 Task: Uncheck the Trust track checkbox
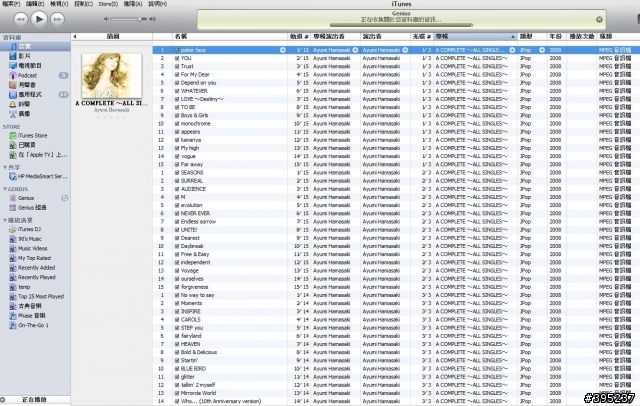(x=177, y=67)
